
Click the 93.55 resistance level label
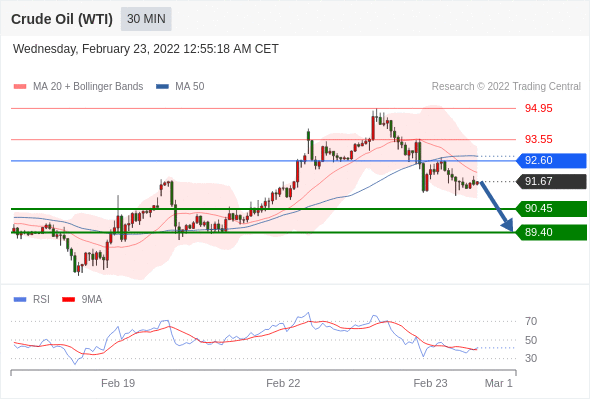coord(538,139)
